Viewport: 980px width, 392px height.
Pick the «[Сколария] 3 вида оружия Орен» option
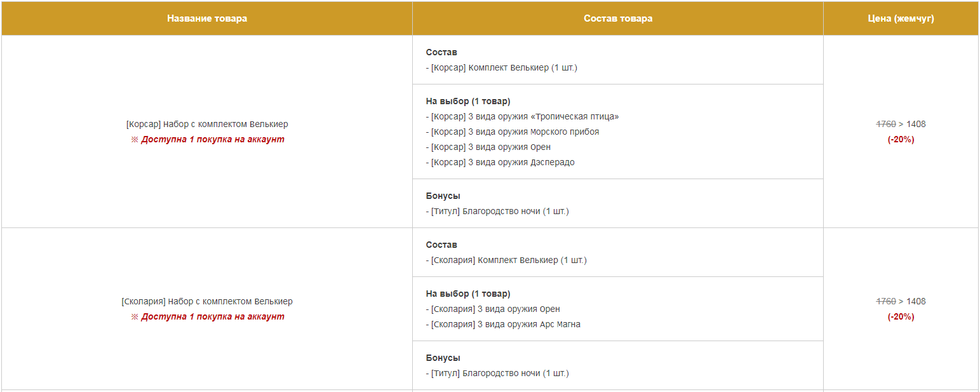tap(495, 309)
